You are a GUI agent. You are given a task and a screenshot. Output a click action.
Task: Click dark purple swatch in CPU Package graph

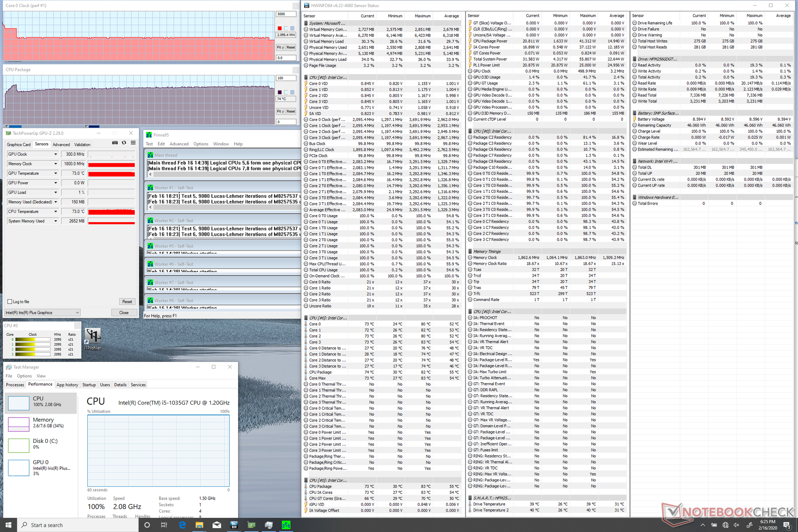click(280, 92)
